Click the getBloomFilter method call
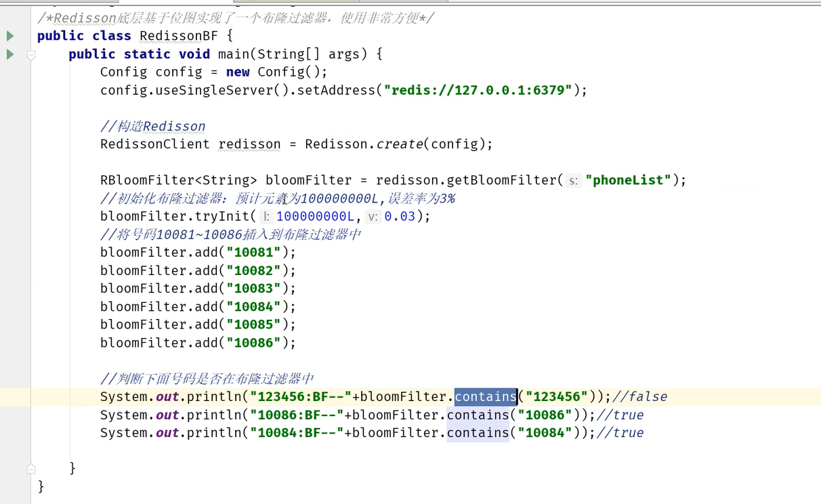The width and height of the screenshot is (821, 504). 502,180
